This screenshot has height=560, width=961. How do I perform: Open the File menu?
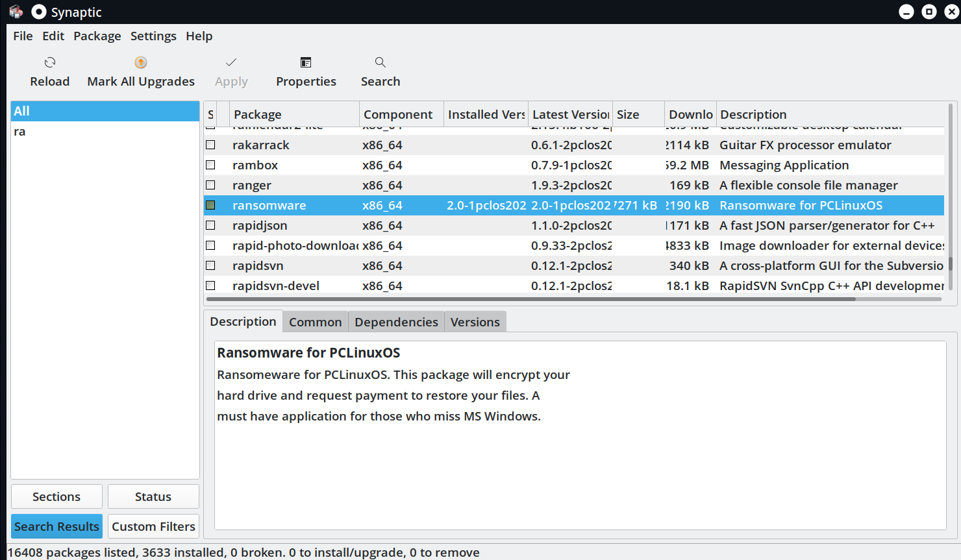click(x=23, y=36)
